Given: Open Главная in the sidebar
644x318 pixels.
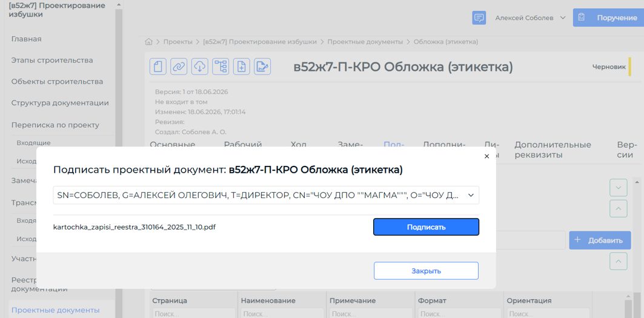Looking at the screenshot, I should pyautogui.click(x=26, y=39).
